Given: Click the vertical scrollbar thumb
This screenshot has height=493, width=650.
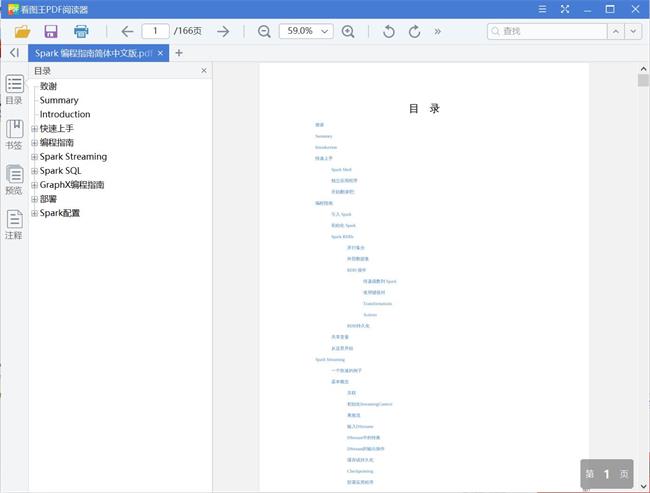Looking at the screenshot, I should (x=643, y=80).
